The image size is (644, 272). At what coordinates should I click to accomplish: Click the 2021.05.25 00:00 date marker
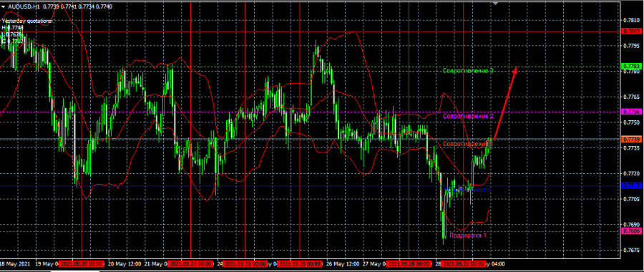click(x=245, y=264)
